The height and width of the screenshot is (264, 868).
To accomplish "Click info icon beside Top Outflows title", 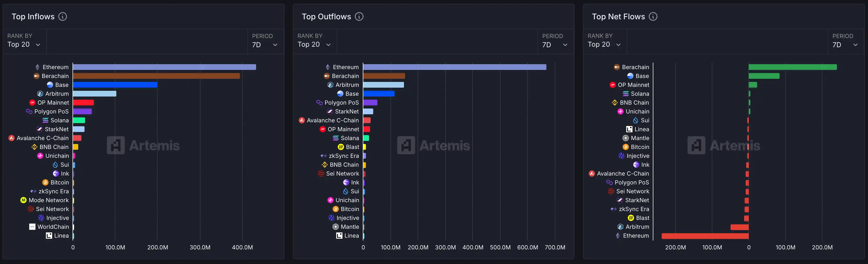I will (359, 16).
